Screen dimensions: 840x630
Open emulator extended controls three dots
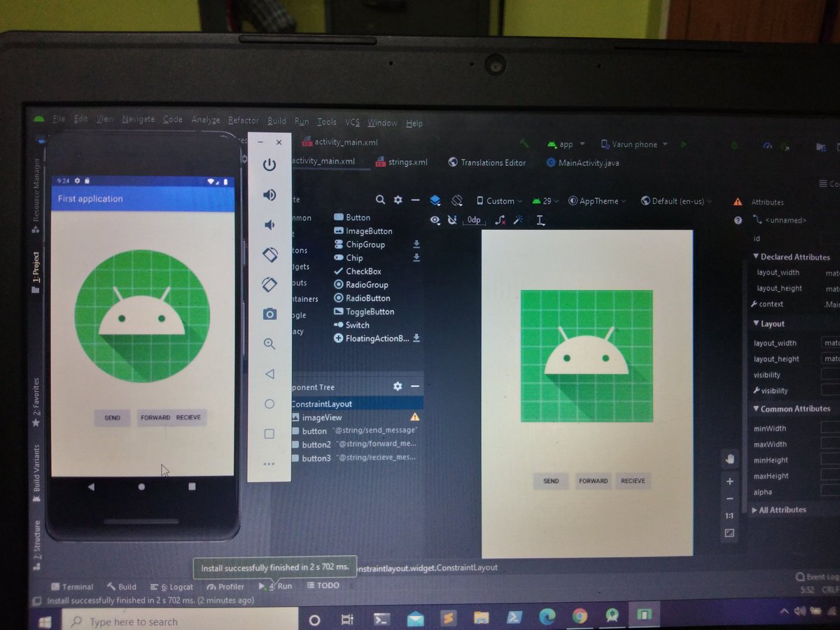269,464
